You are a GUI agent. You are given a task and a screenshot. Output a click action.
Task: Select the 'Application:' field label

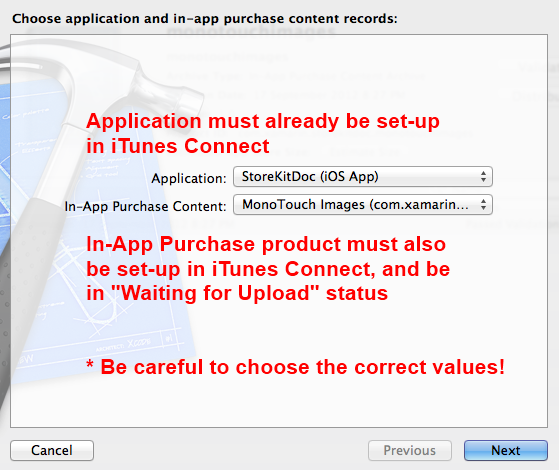coord(189,178)
